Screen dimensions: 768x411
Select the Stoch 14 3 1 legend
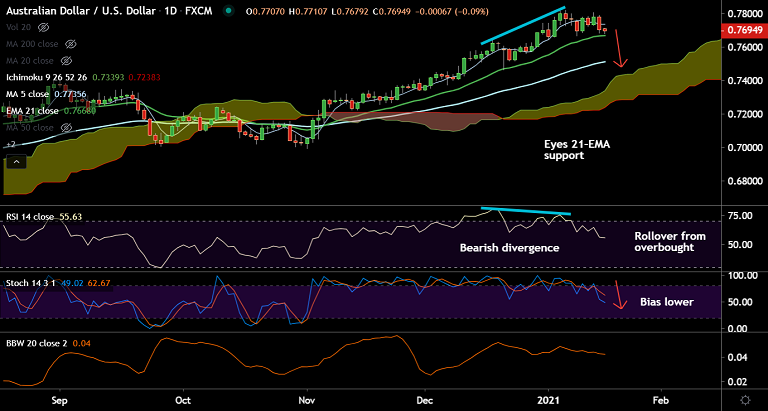pos(32,283)
